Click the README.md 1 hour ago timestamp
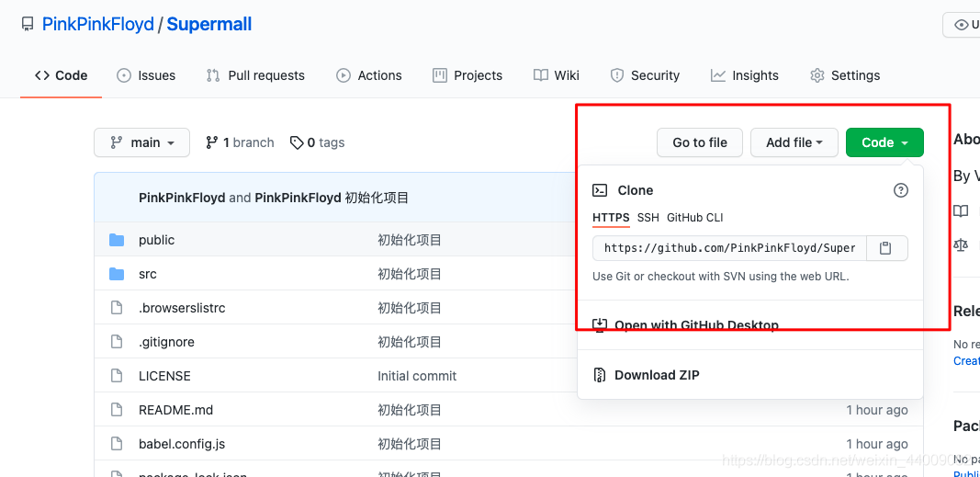Image resolution: width=980 pixels, height=477 pixels. (877, 410)
